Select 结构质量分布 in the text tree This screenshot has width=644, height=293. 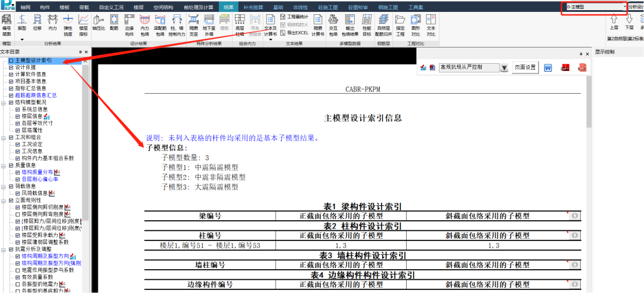(38, 172)
